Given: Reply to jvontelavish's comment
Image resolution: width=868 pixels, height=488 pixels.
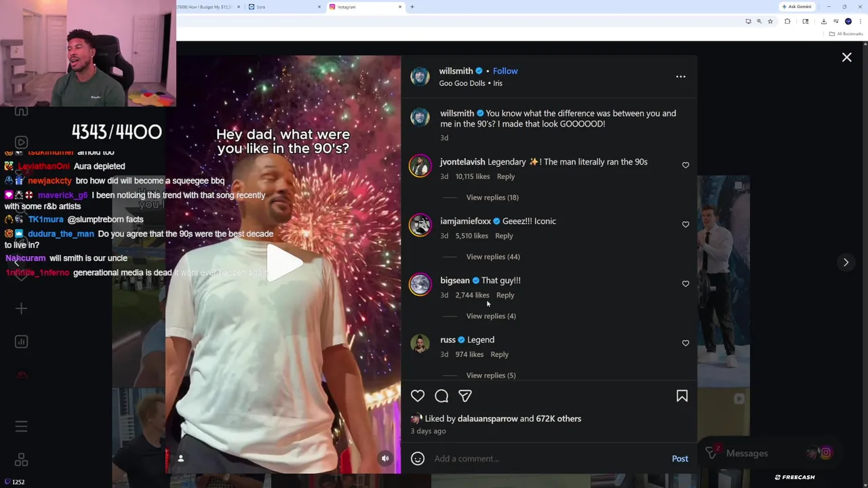Looking at the screenshot, I should (506, 176).
